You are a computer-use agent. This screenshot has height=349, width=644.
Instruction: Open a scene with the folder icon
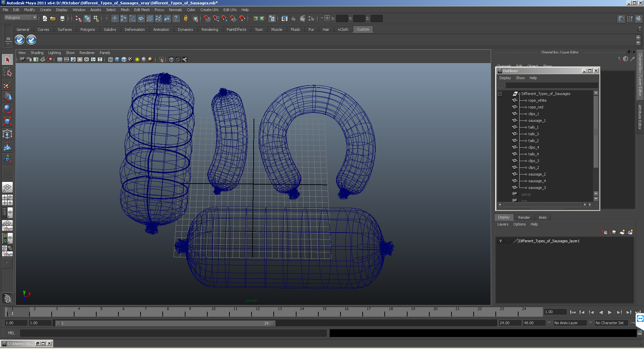point(53,18)
